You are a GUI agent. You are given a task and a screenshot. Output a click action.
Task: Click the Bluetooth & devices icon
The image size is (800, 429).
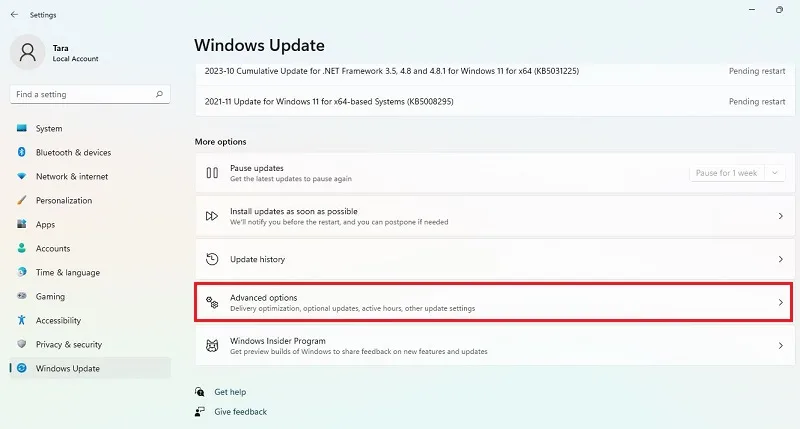tap(21, 152)
